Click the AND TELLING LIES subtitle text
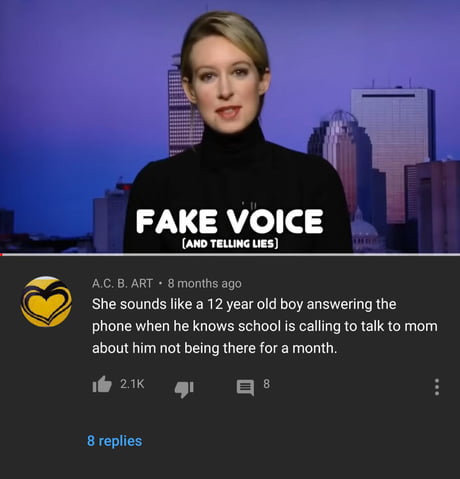The image size is (460, 479). (230, 244)
